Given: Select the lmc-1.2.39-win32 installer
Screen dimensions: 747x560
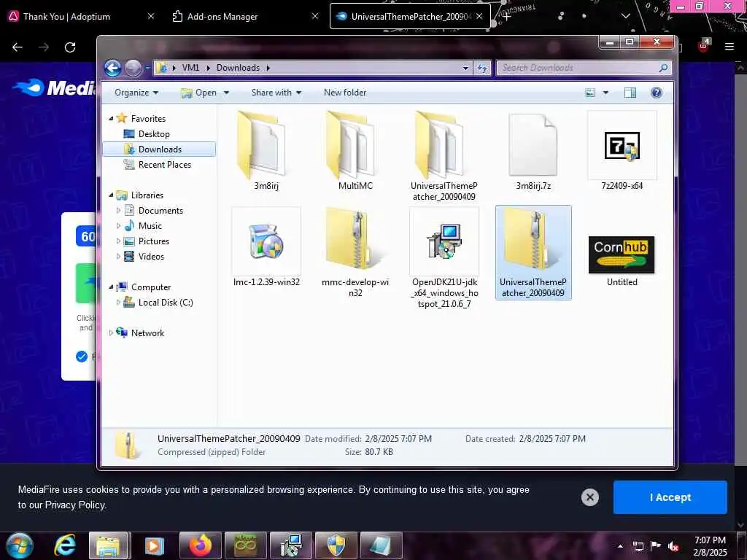Looking at the screenshot, I should coord(266,246).
